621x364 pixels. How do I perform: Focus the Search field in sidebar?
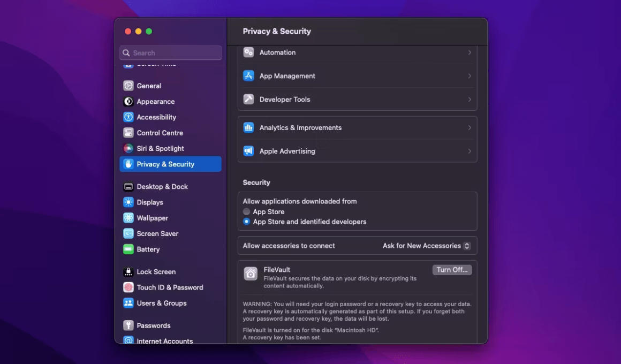click(x=170, y=52)
